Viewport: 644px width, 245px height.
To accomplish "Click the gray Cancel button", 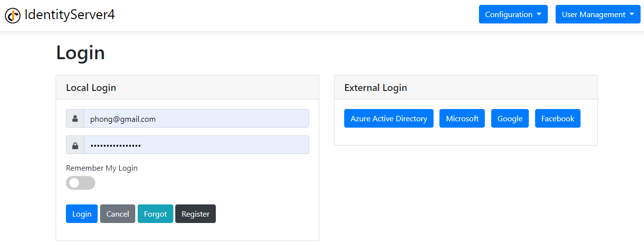I will coord(118,214).
